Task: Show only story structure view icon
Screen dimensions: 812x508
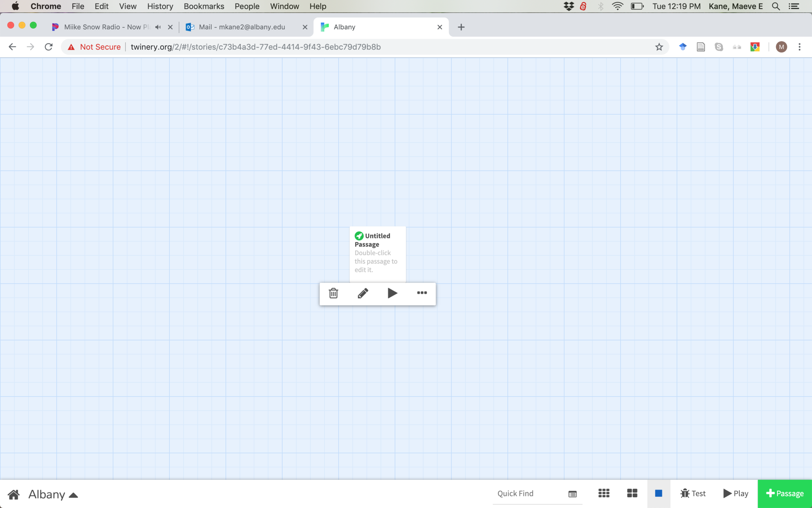Action: click(604, 493)
